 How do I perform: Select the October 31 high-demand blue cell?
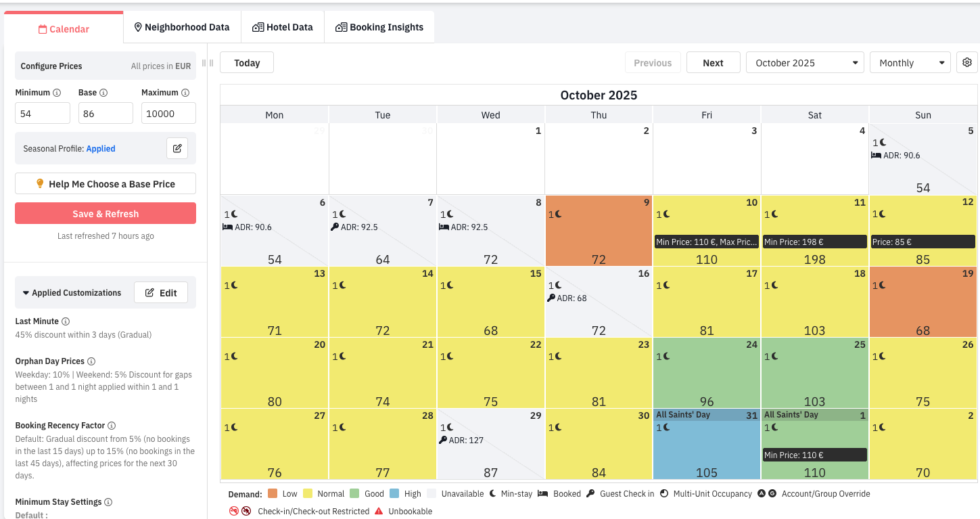coord(706,447)
